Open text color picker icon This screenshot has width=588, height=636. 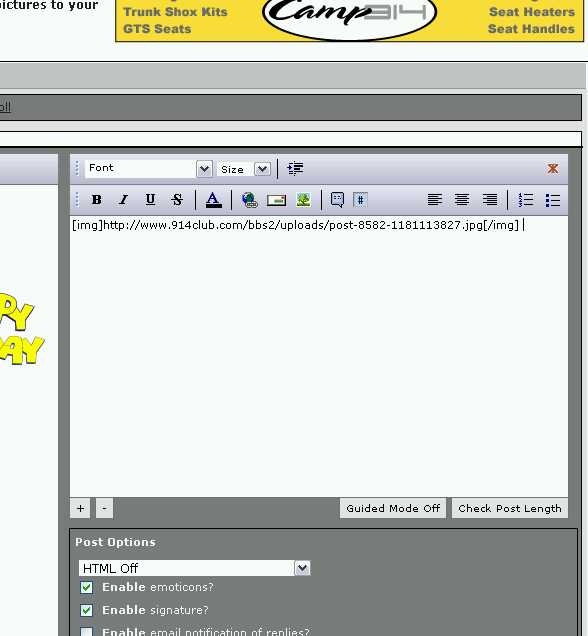click(x=213, y=200)
